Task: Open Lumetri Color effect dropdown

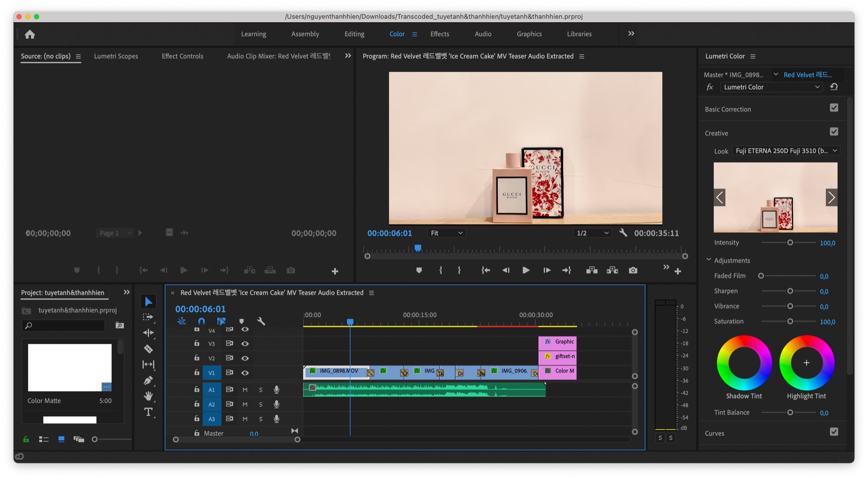Action: (771, 87)
